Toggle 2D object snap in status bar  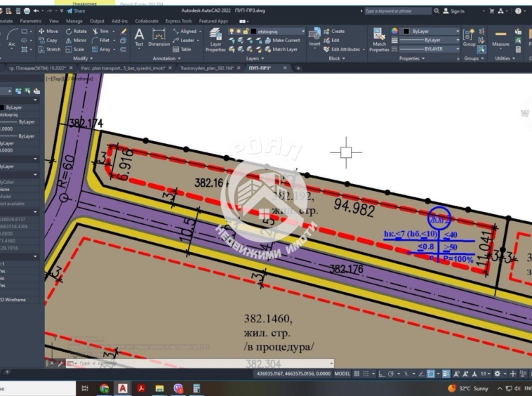coord(431,374)
